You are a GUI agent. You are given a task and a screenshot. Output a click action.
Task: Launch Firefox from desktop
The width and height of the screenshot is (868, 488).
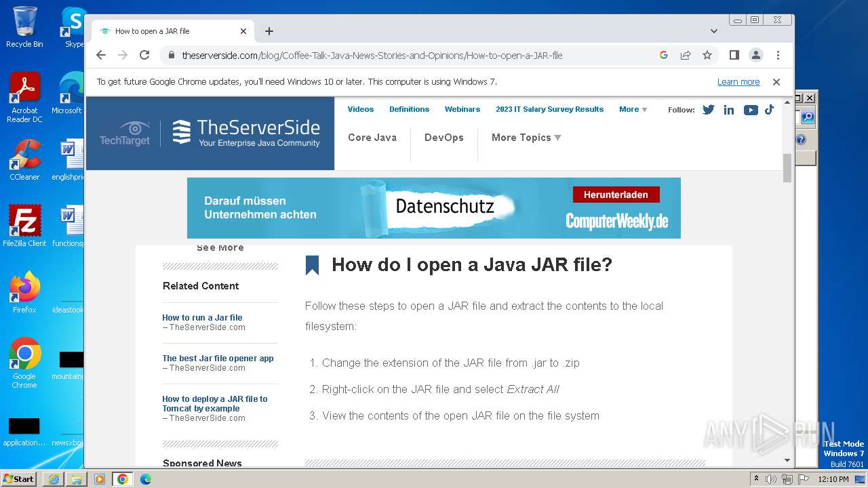click(x=24, y=293)
